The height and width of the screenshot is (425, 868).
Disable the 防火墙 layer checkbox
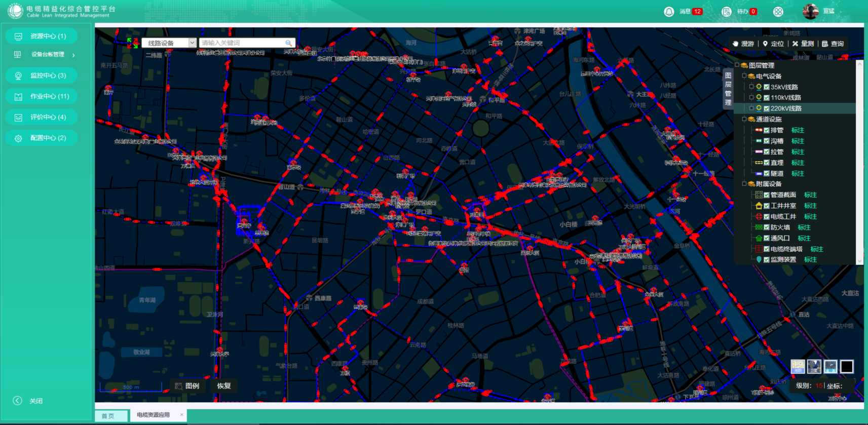tap(767, 227)
